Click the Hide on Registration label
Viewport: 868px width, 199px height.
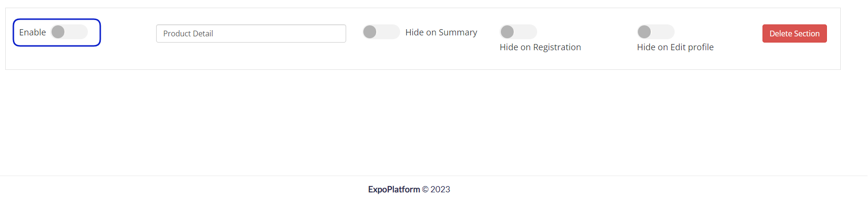540,47
